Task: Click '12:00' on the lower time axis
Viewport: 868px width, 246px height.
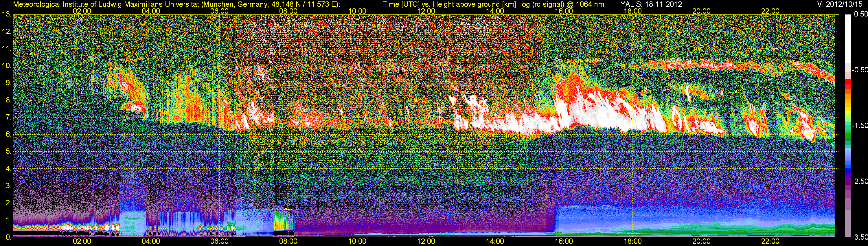Action: click(x=426, y=242)
